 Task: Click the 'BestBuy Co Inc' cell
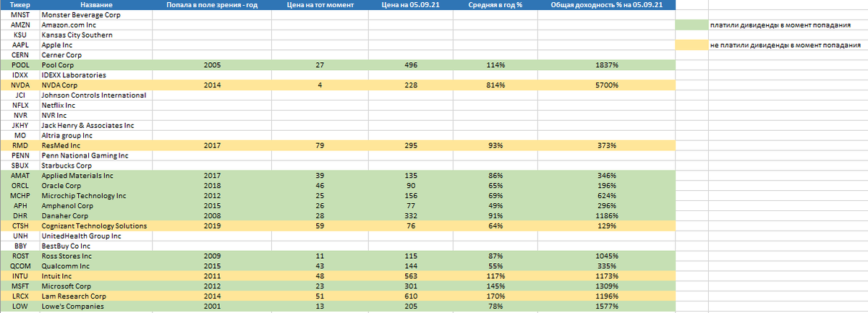[96, 246]
